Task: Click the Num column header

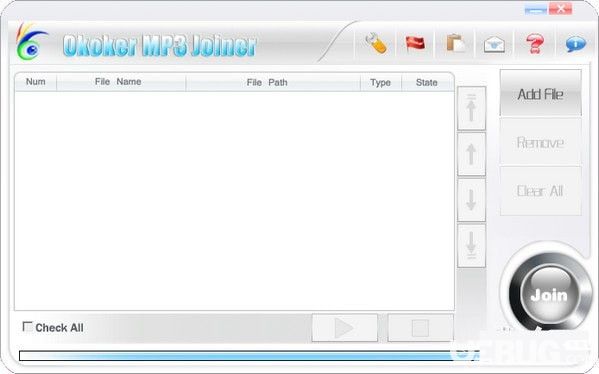Action: pos(36,82)
